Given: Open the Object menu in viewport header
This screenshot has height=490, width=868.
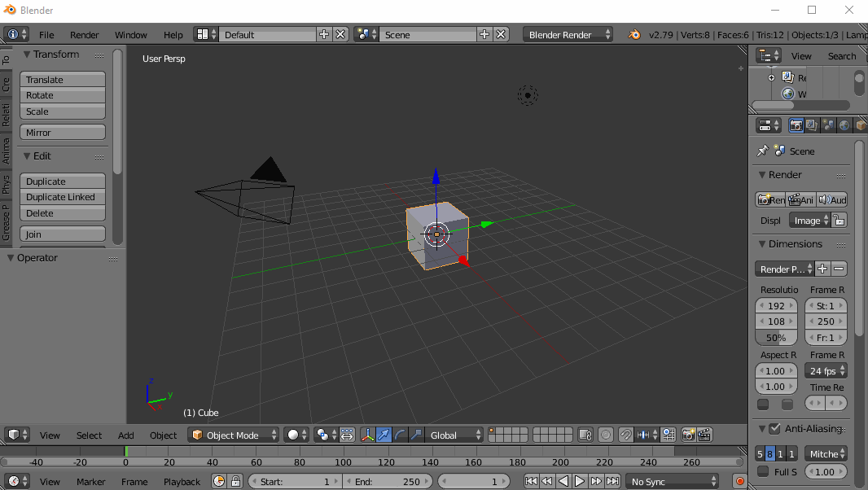Looking at the screenshot, I should 163,435.
